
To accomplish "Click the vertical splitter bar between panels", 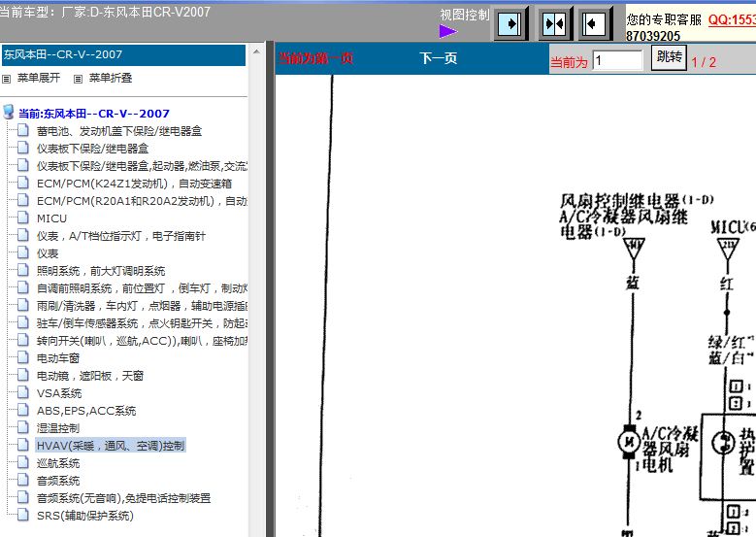I will coord(270,289).
